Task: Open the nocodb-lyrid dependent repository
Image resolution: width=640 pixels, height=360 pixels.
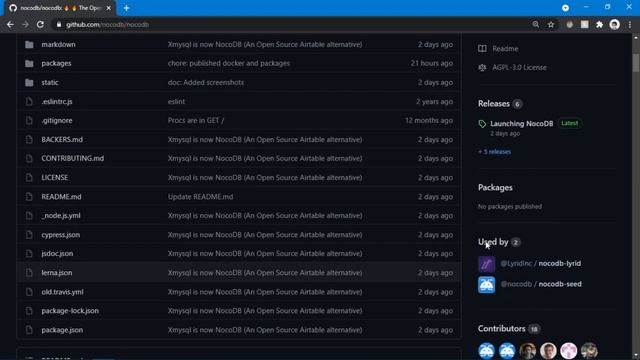Action: tap(560, 263)
